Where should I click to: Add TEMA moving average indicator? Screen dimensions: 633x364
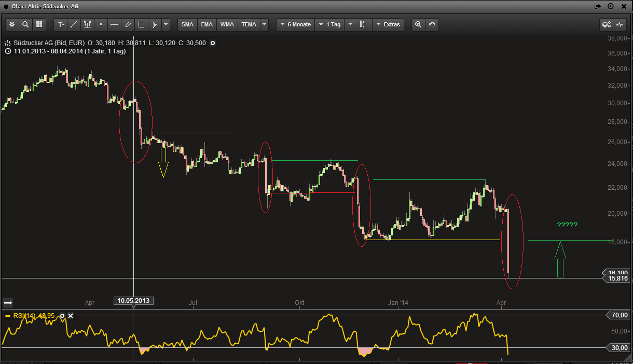pos(249,24)
